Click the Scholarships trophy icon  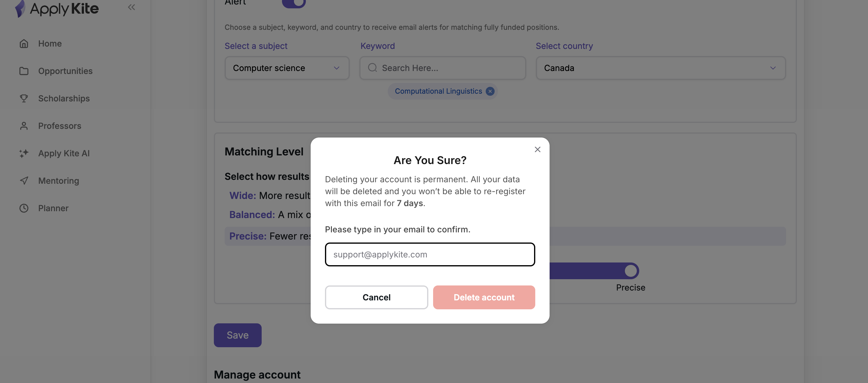click(24, 98)
